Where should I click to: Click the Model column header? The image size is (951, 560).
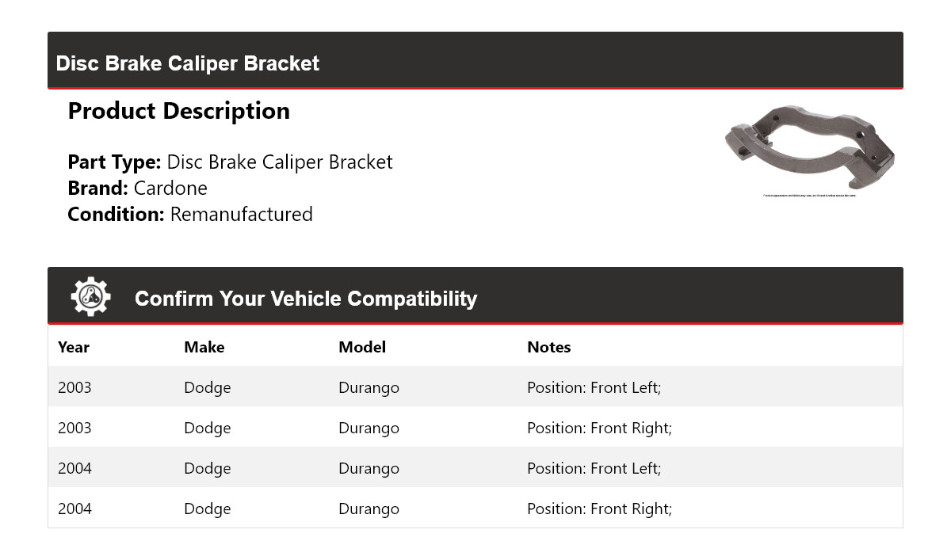tap(362, 347)
